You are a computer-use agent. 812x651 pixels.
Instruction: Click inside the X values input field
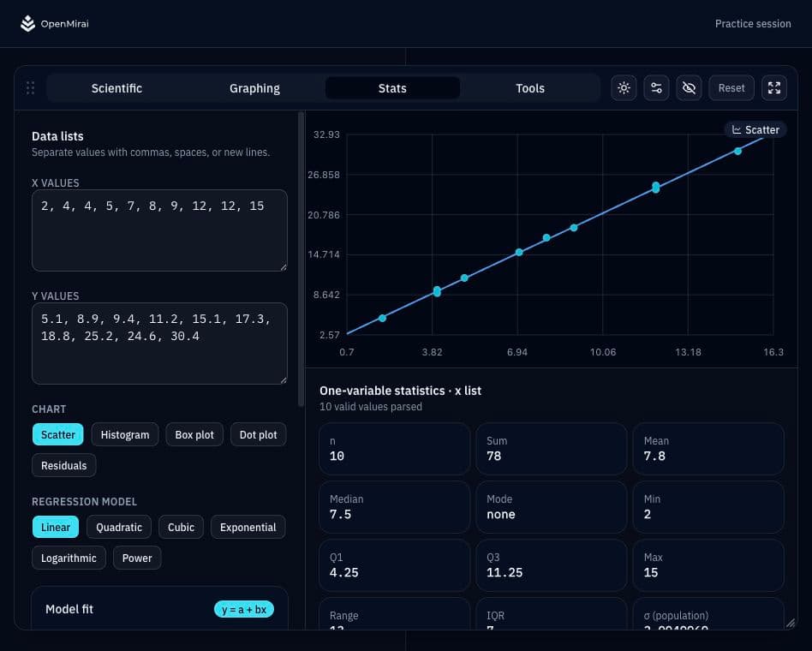coord(159,230)
